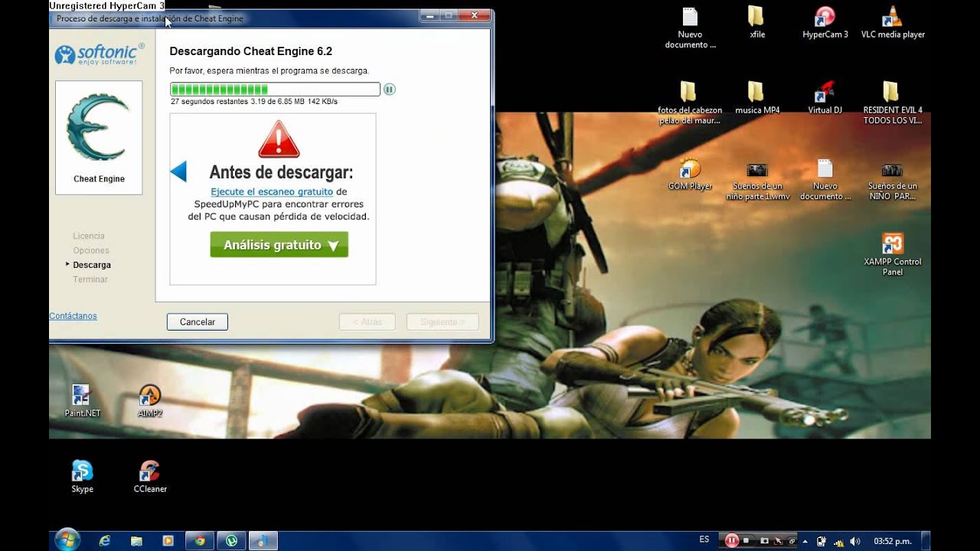Click HyperCam stop button in tray toolbar

pos(746,541)
